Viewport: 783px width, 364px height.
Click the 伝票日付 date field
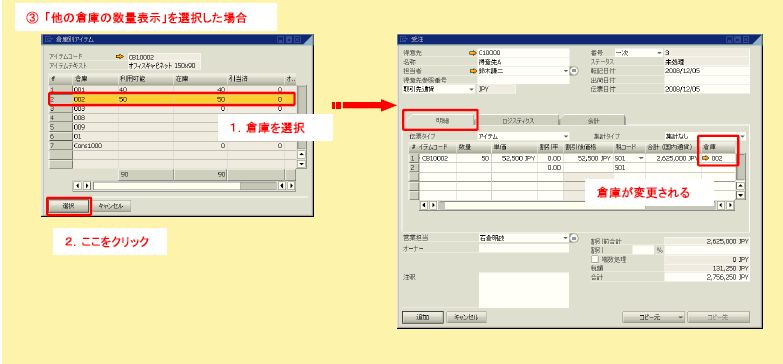(707, 89)
